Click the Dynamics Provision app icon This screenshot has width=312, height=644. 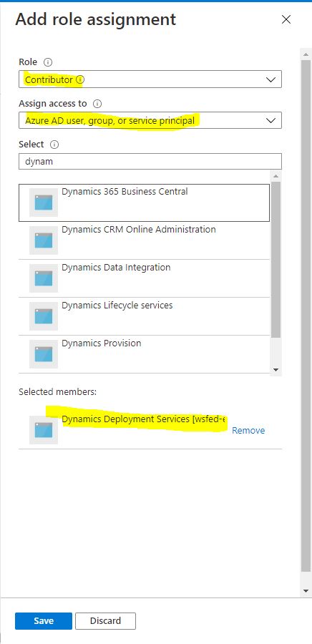[x=44, y=353]
